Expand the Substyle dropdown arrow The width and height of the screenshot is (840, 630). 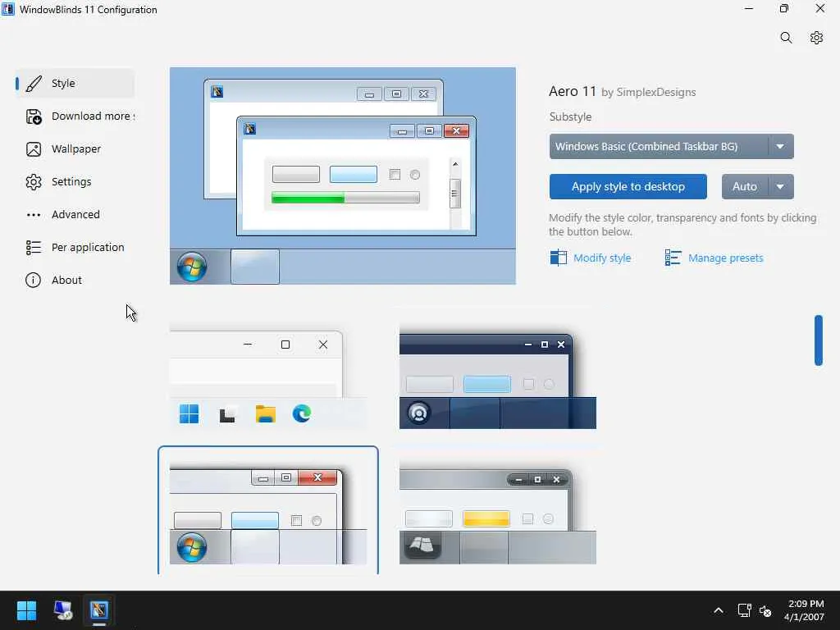click(x=781, y=146)
